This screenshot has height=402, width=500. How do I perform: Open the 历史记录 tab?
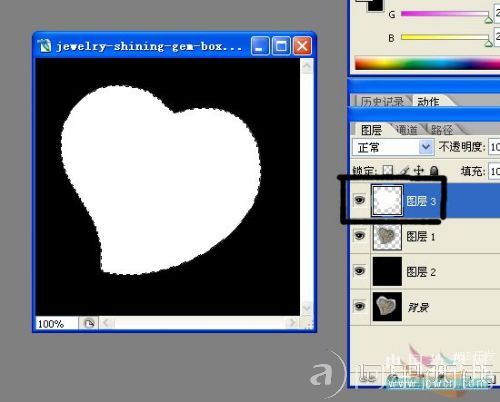(382, 101)
